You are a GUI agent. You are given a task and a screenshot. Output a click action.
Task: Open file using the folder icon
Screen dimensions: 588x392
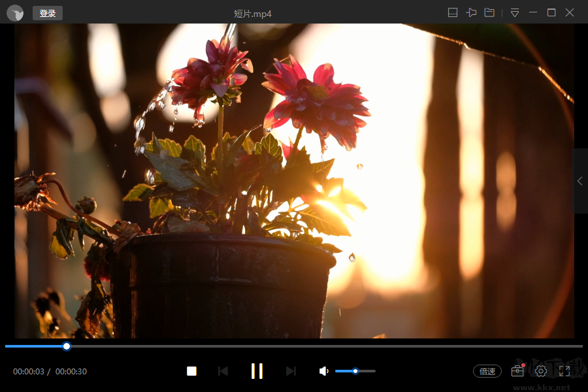(x=489, y=13)
